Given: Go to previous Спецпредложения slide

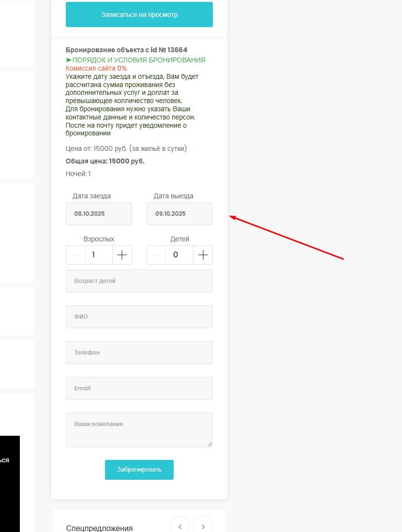Looking at the screenshot, I should (x=180, y=526).
